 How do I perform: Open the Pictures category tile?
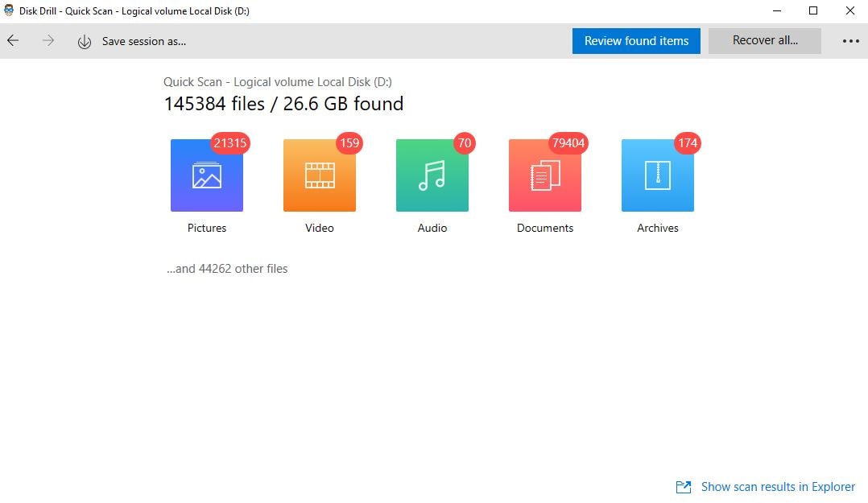206,175
